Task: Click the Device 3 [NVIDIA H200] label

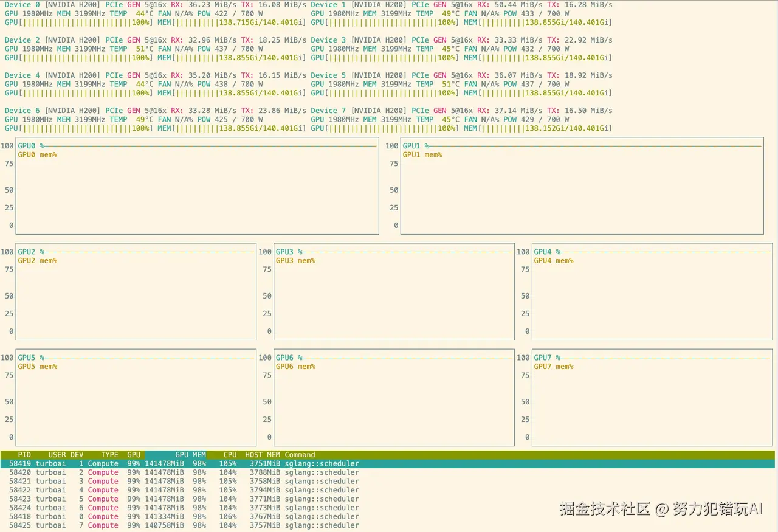Action: (359, 40)
